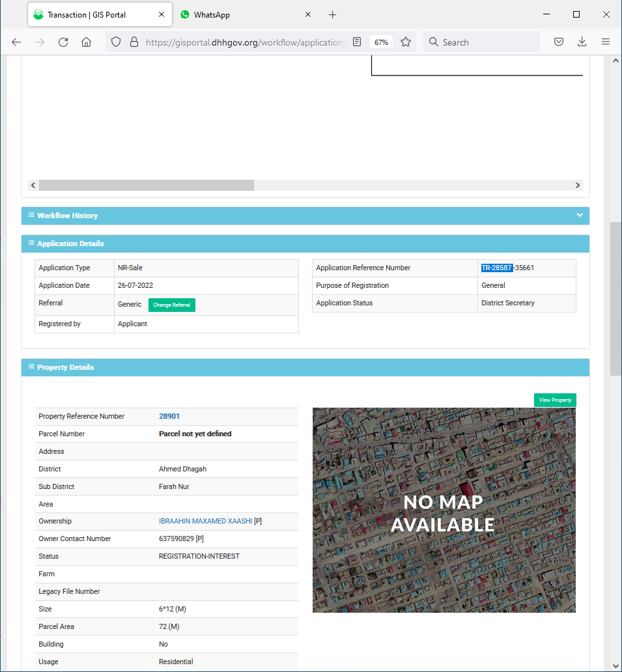Click the Change Referral button

[x=171, y=305]
